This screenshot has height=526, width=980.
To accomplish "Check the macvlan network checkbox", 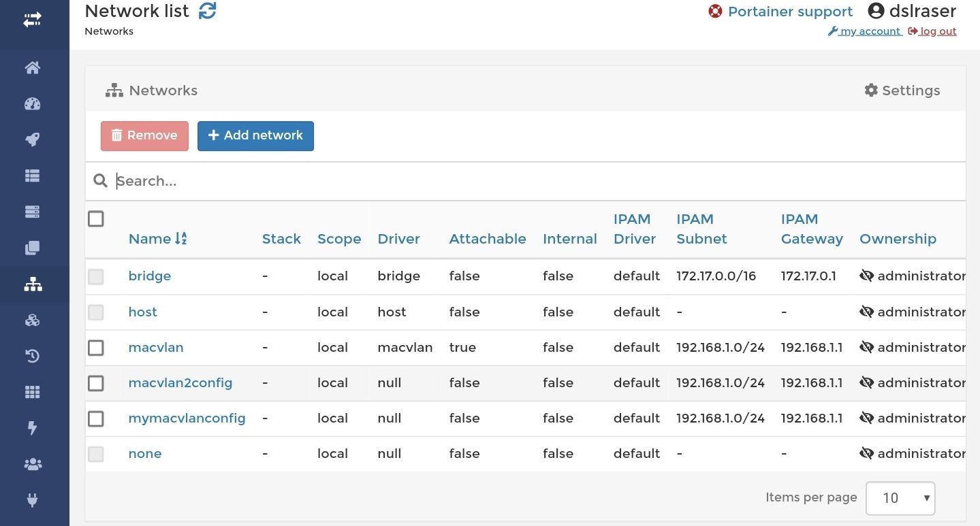I will tap(96, 348).
